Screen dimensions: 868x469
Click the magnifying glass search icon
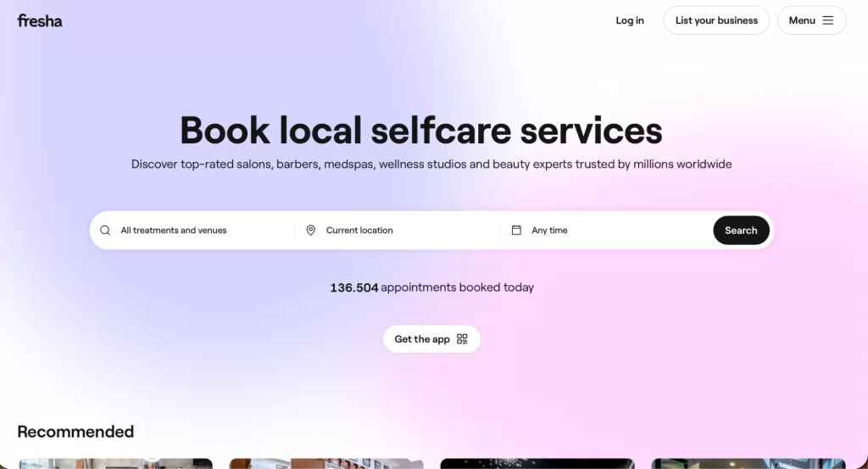click(x=105, y=231)
